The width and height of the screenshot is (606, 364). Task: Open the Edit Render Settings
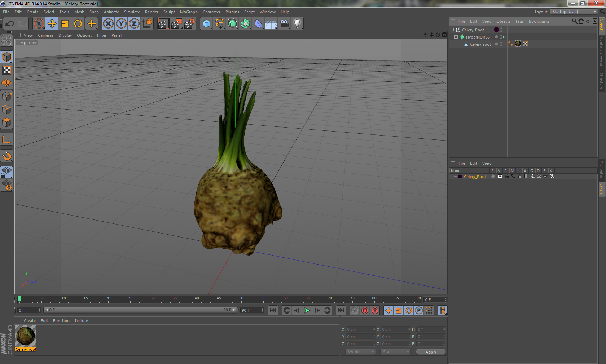tap(190, 24)
